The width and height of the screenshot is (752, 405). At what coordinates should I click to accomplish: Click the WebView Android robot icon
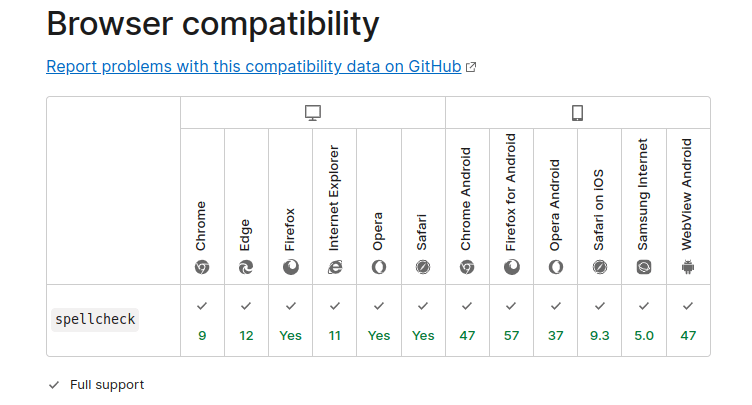pos(688,267)
